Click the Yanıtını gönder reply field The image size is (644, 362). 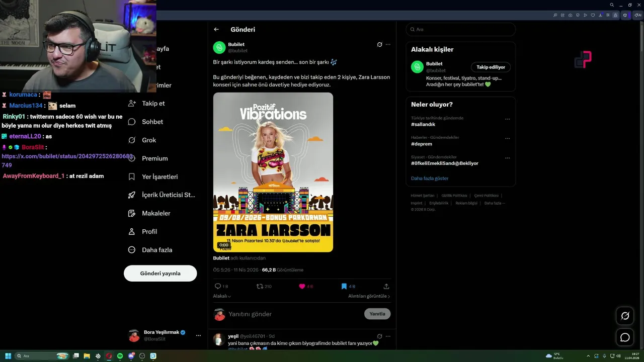pyautogui.click(x=294, y=314)
